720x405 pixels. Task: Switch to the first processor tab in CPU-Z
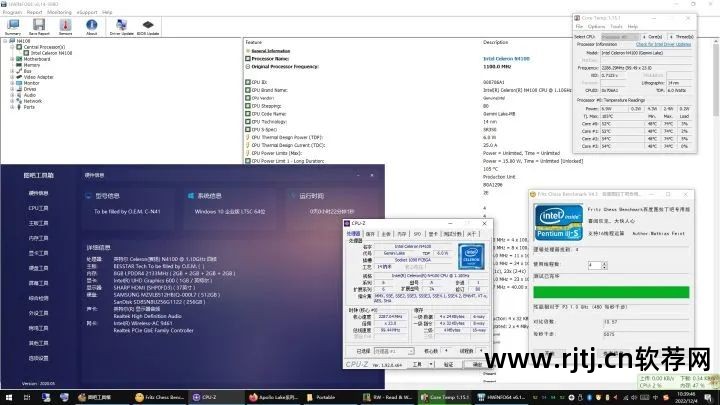tap(354, 234)
